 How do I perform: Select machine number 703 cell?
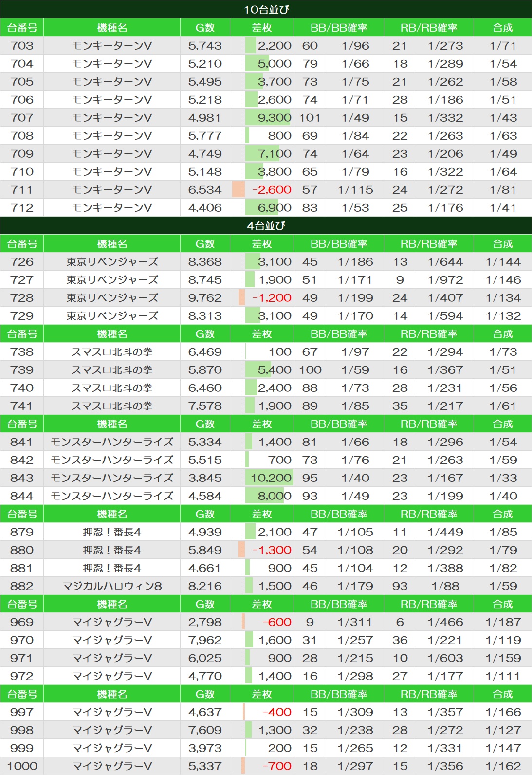tap(22, 46)
